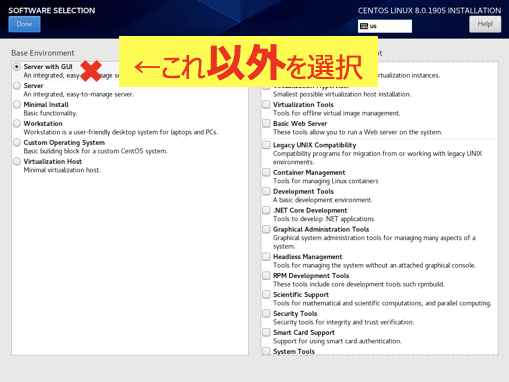Click the 'Basic functionality.' description text
This screenshot has width=509, height=382.
(x=50, y=113)
